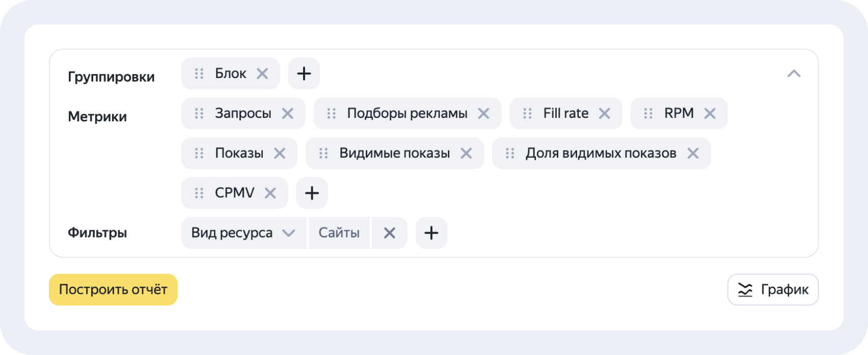Click the Сайты filter value
The image size is (868, 355).
(339, 233)
